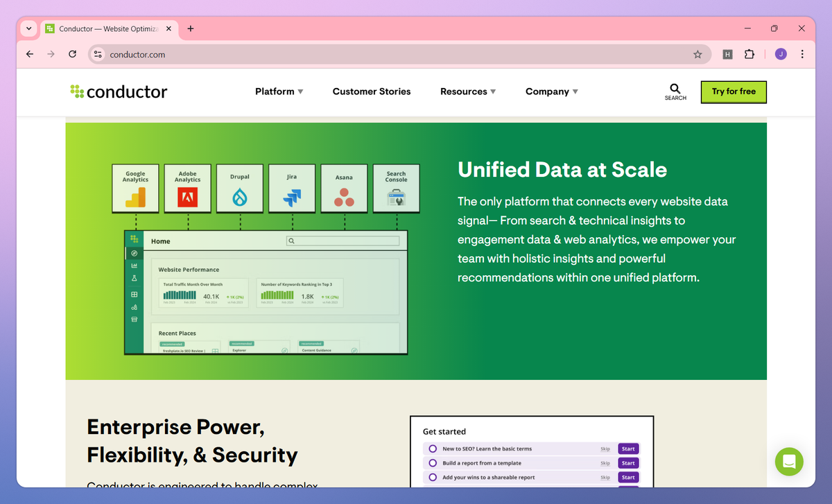Image resolution: width=832 pixels, height=504 pixels.
Task: Reload the page with the refresh icon
Action: point(72,54)
